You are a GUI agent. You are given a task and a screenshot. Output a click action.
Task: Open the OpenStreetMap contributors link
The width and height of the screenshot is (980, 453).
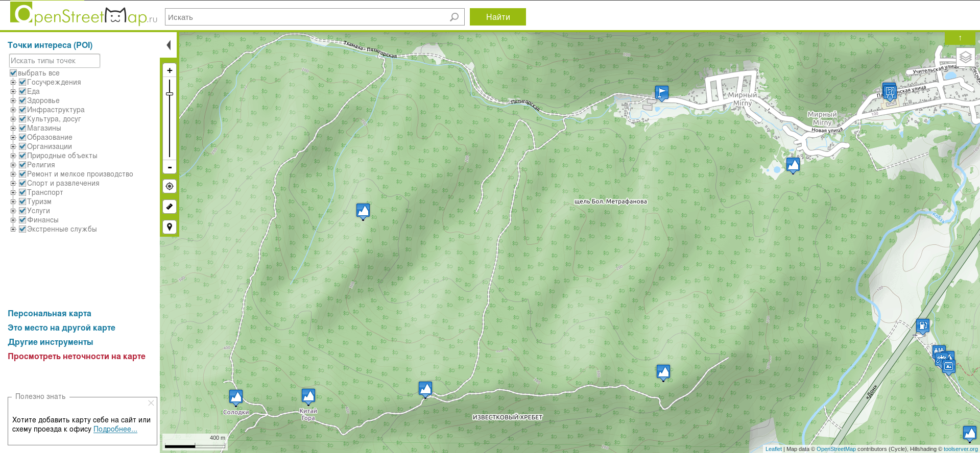click(836, 449)
